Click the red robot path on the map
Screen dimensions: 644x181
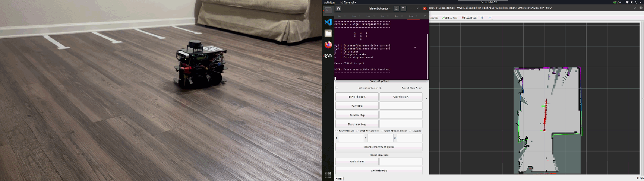coord(545,115)
